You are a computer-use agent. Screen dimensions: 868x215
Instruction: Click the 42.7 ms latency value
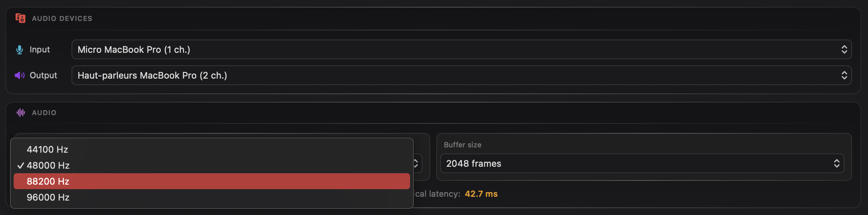click(x=481, y=194)
